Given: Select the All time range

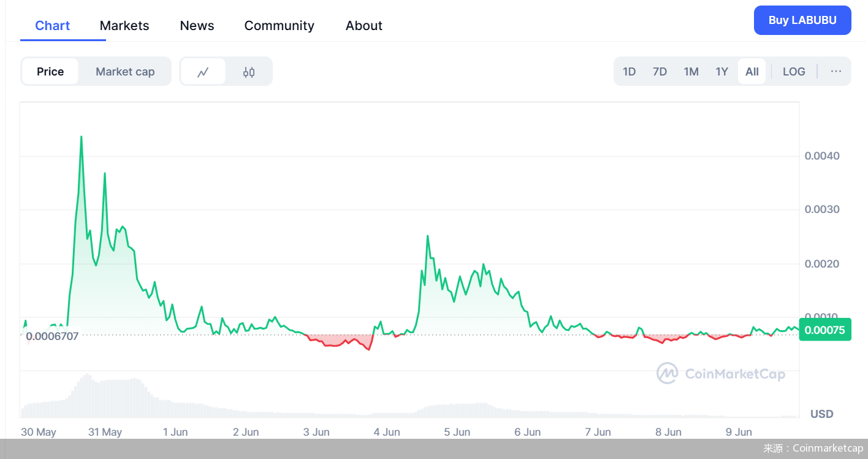Looking at the screenshot, I should [x=752, y=72].
